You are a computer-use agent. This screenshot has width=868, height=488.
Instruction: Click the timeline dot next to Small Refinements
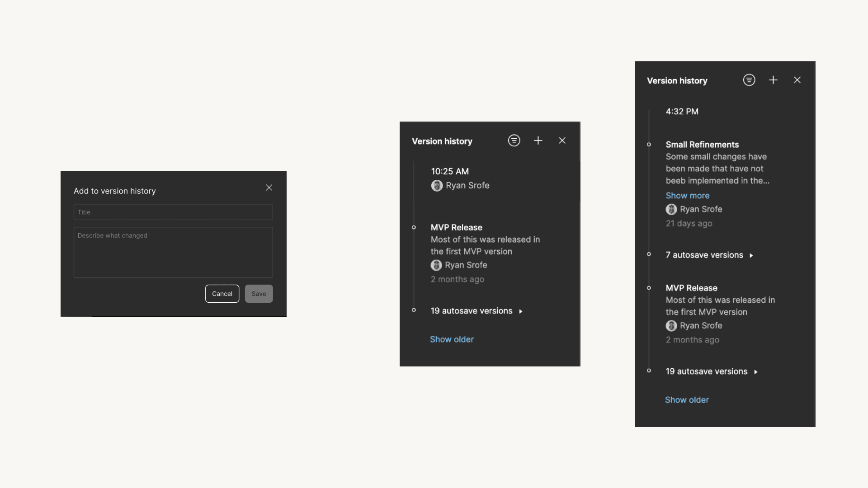pos(649,144)
